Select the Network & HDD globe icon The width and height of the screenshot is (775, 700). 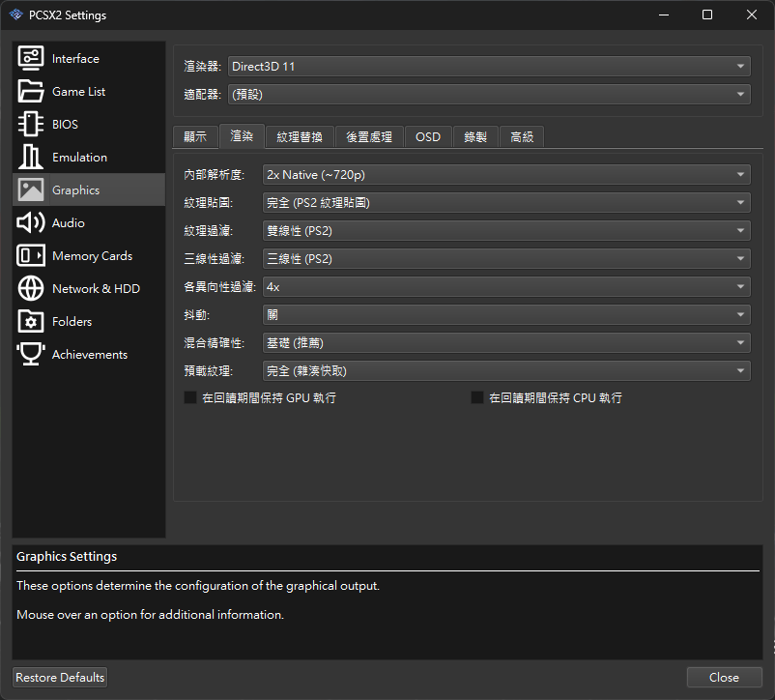tap(31, 289)
